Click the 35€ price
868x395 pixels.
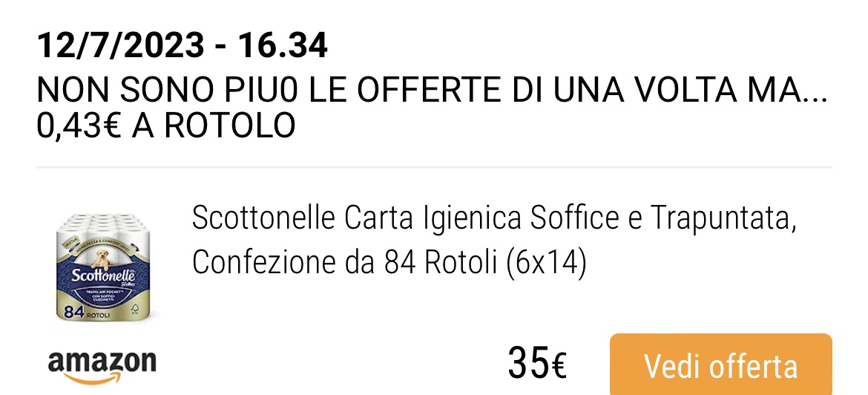click(537, 363)
